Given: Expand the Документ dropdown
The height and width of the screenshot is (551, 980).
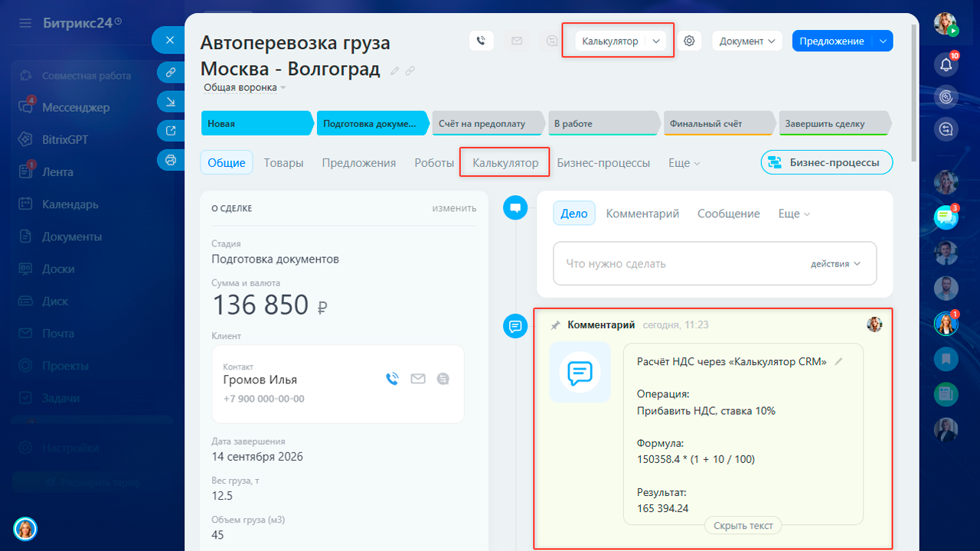Looking at the screenshot, I should [746, 41].
